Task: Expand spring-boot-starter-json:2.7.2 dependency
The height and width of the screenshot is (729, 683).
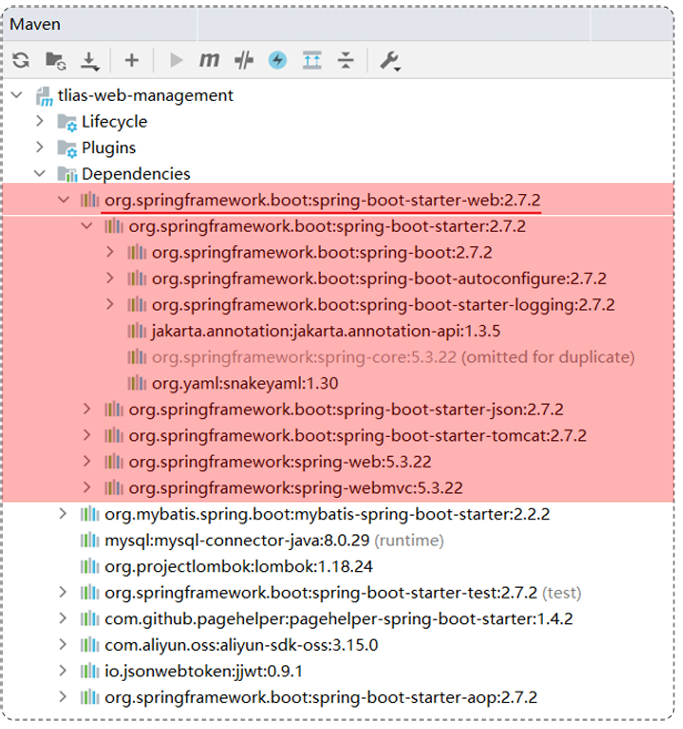Action: click(x=87, y=409)
